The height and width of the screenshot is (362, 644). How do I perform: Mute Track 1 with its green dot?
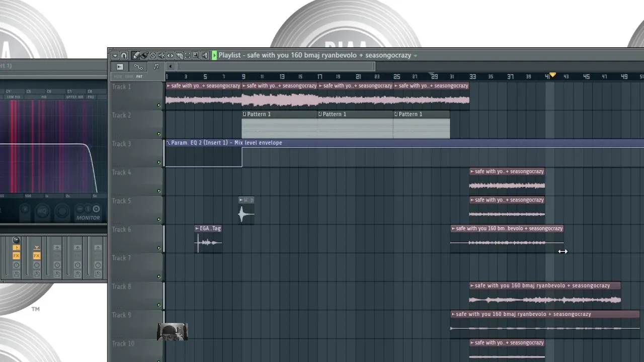159,105
